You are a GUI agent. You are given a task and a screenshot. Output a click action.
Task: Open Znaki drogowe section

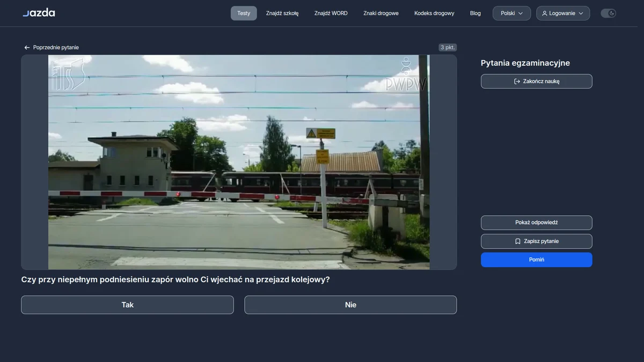pos(381,13)
